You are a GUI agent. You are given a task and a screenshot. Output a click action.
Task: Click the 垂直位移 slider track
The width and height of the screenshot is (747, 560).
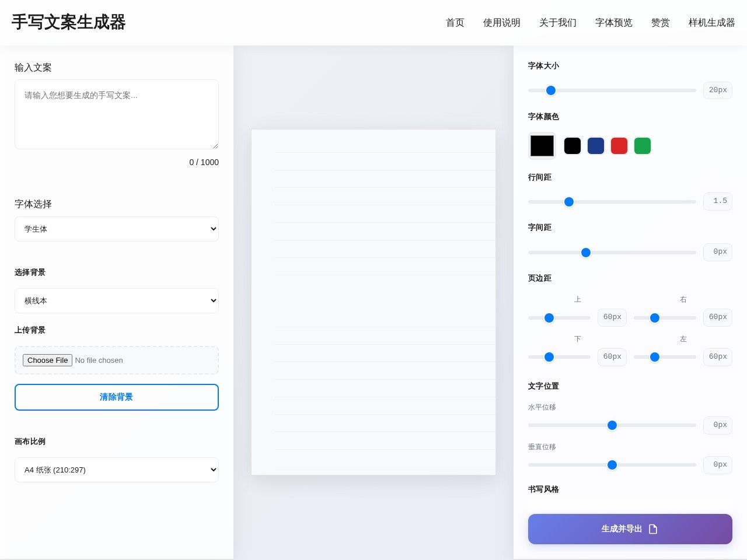click(x=612, y=465)
